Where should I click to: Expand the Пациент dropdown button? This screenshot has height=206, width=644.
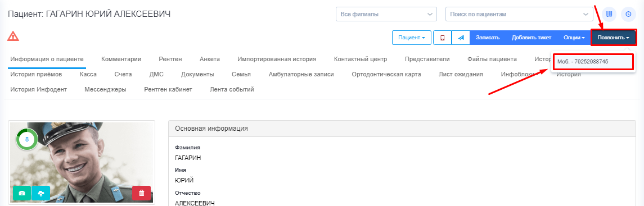pyautogui.click(x=412, y=37)
